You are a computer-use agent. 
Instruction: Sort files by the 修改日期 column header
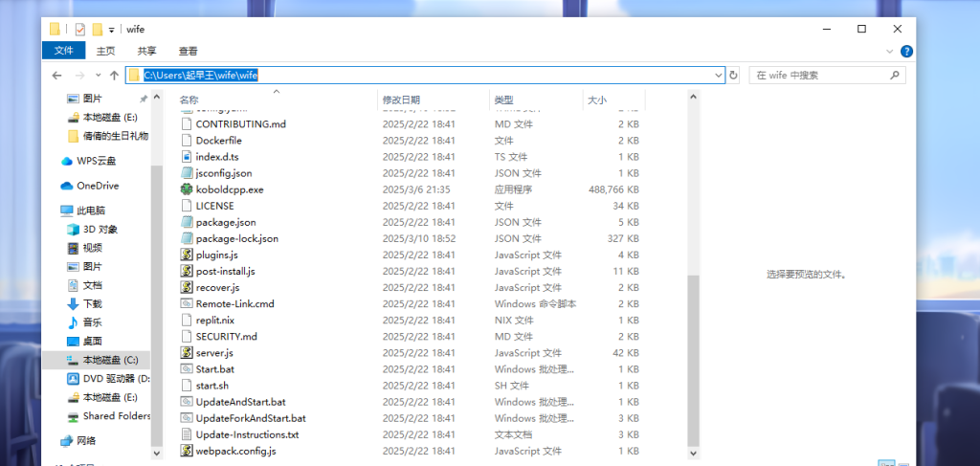pyautogui.click(x=401, y=100)
